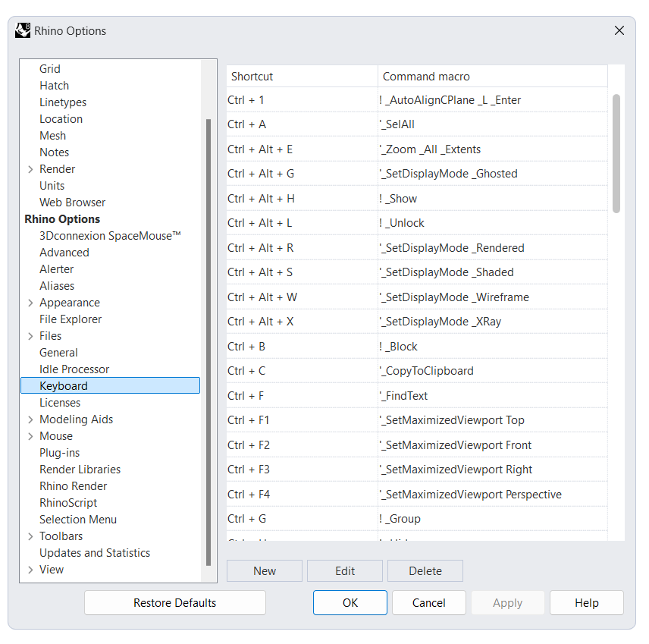Click Restore Defaults button

click(175, 603)
